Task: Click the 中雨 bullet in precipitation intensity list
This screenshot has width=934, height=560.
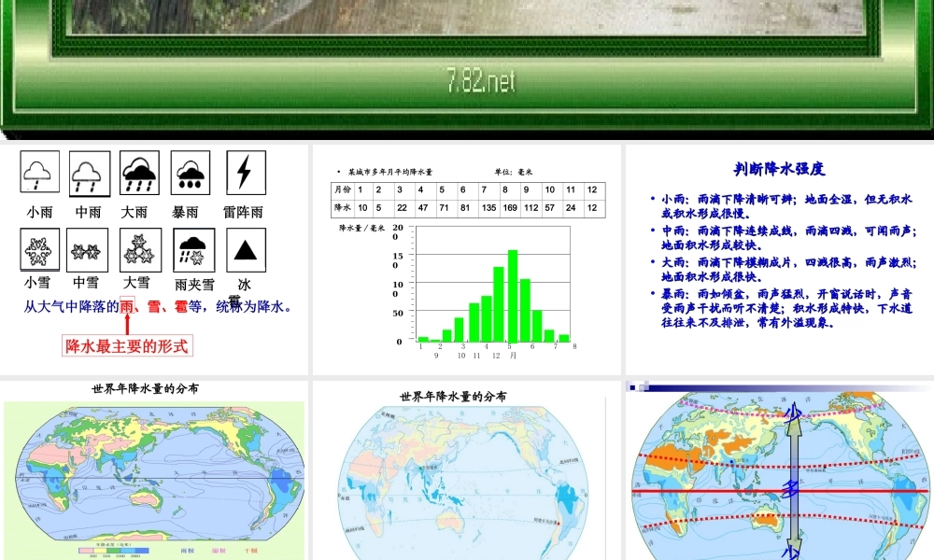Action: [x=787, y=237]
